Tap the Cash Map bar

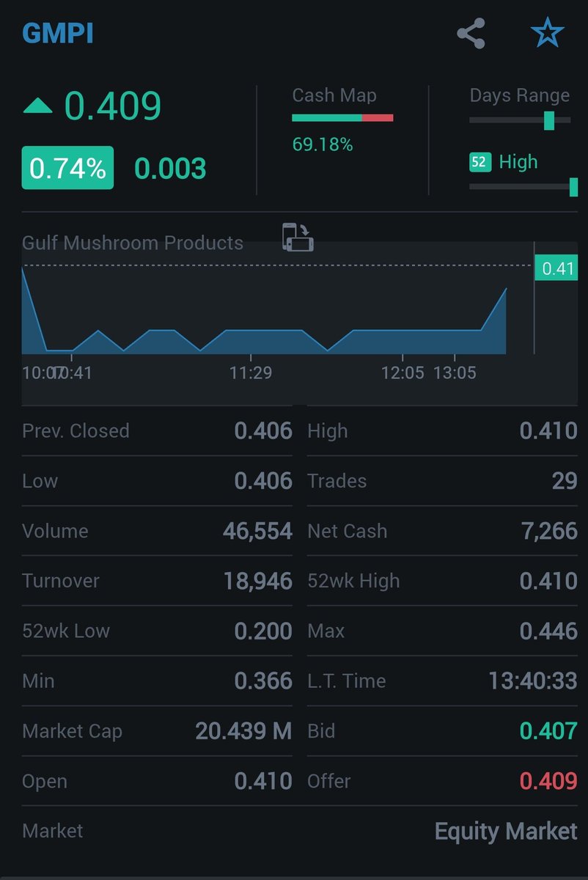342,117
